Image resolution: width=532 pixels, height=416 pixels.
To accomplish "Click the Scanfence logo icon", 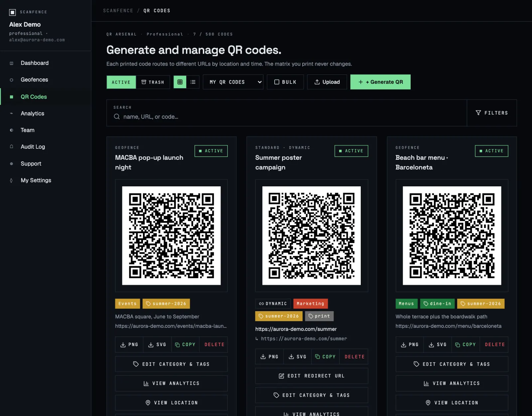I will 13,12.
